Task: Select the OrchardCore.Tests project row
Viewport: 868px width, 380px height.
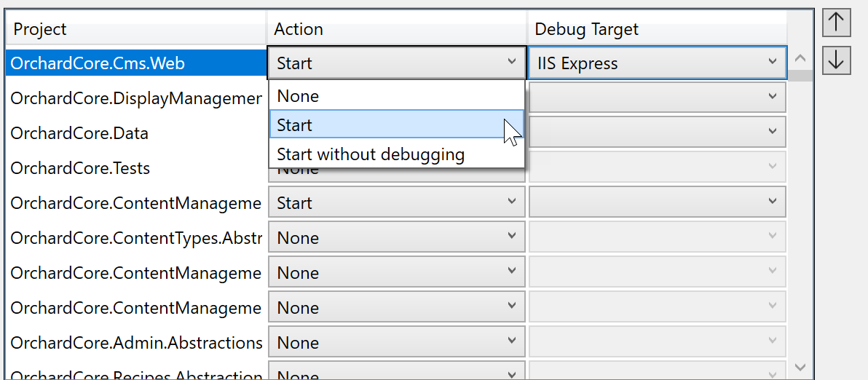Action: (136, 168)
